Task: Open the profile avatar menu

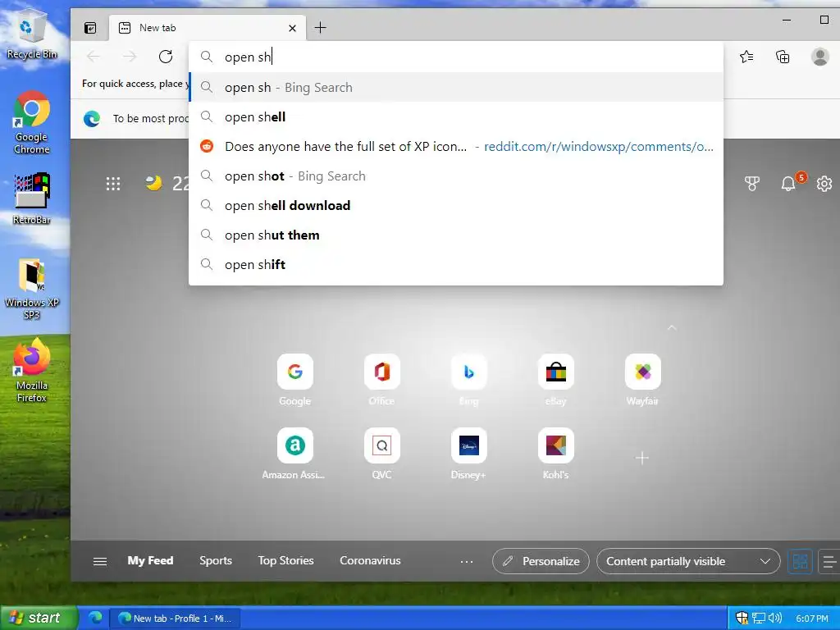Action: 819,57
